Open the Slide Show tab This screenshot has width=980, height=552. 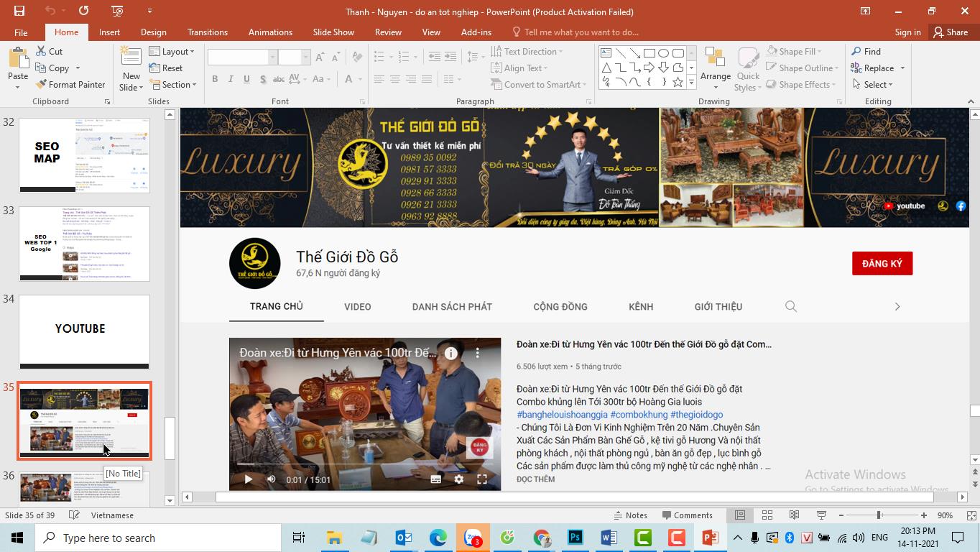coord(333,32)
